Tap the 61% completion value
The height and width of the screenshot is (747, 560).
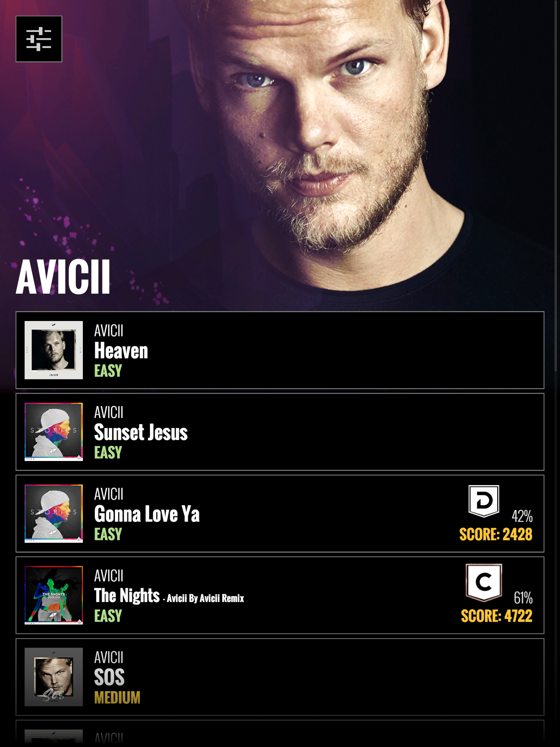pyautogui.click(x=523, y=598)
